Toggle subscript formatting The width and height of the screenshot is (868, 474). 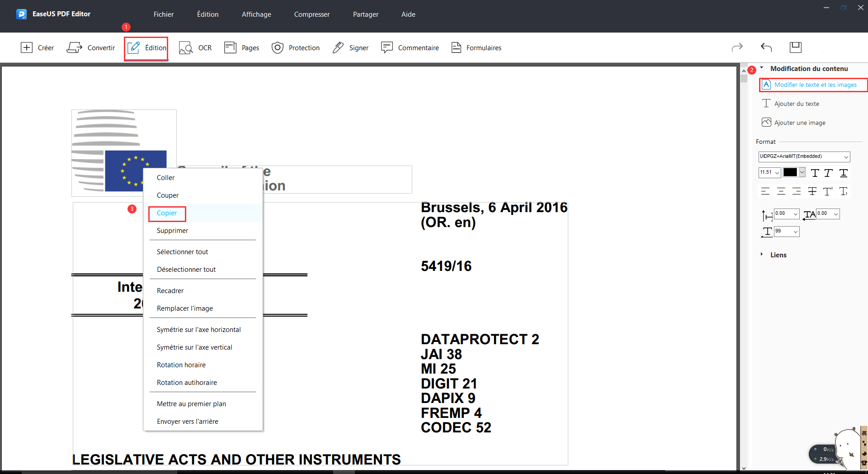point(844,191)
